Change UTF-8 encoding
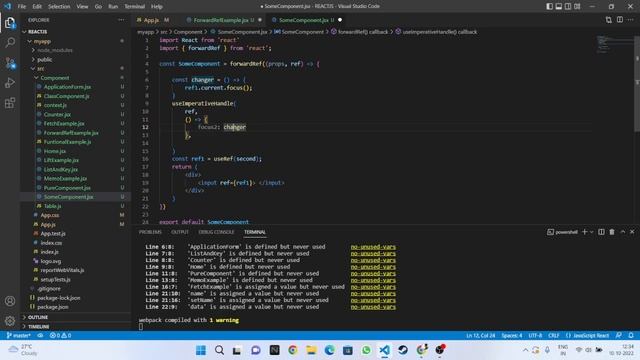 [535, 336]
